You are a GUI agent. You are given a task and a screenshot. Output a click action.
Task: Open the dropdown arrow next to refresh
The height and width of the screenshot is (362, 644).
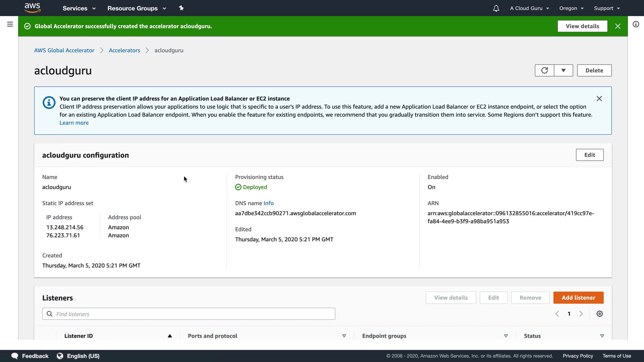[563, 70]
